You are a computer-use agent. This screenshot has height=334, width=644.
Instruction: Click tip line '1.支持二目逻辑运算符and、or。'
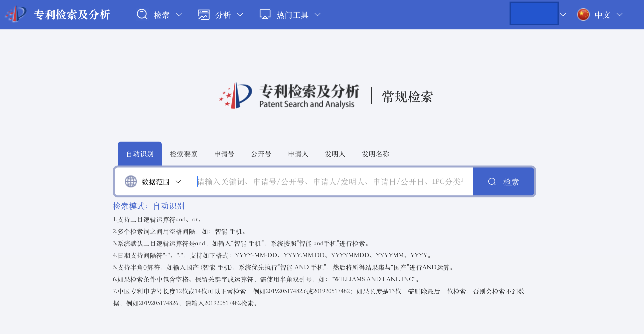tap(157, 219)
